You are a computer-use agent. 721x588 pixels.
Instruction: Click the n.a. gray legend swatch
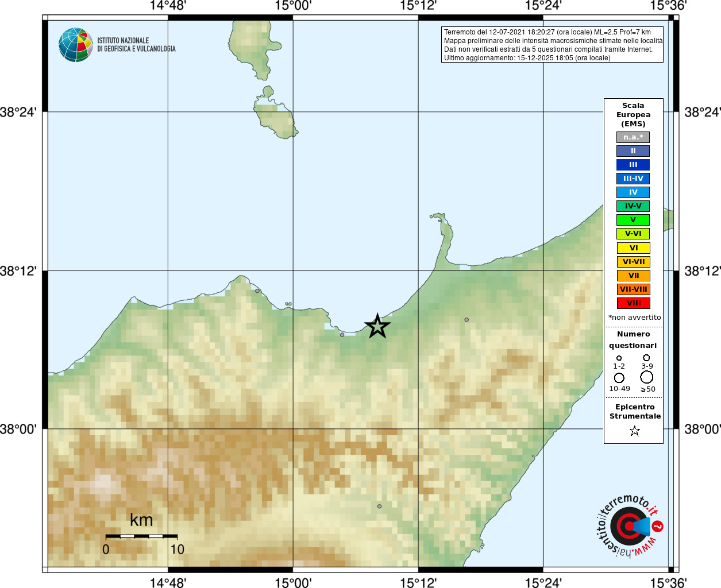pos(633,137)
